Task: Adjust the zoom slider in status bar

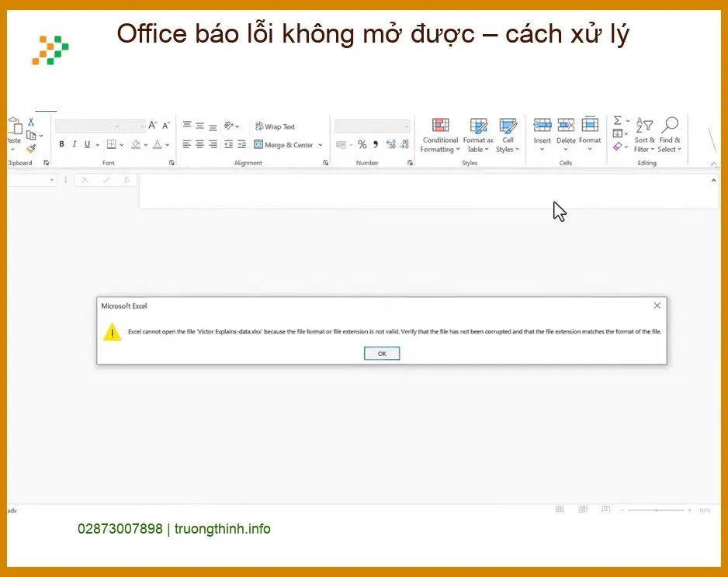Action: click(656, 510)
